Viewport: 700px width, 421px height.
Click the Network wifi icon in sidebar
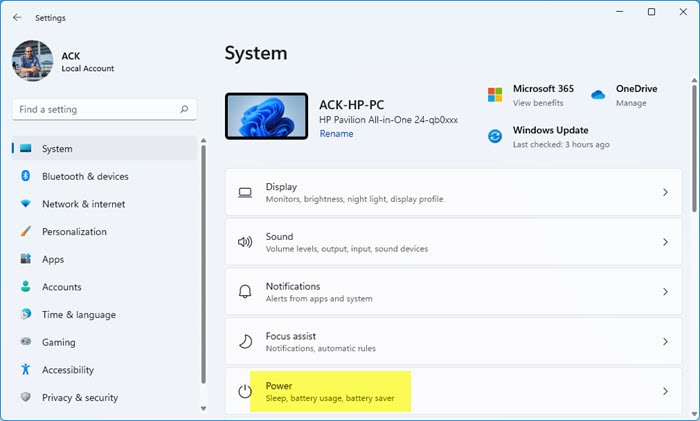tap(26, 204)
